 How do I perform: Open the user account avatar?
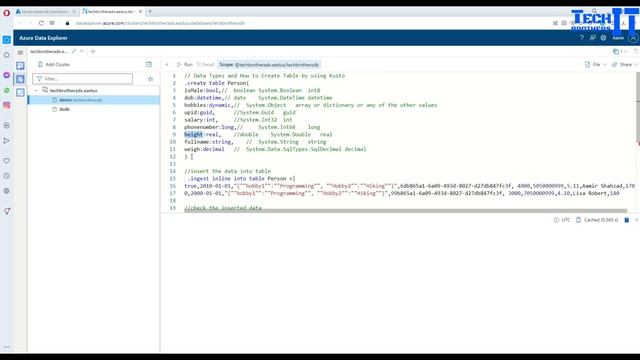pyautogui.click(x=633, y=38)
